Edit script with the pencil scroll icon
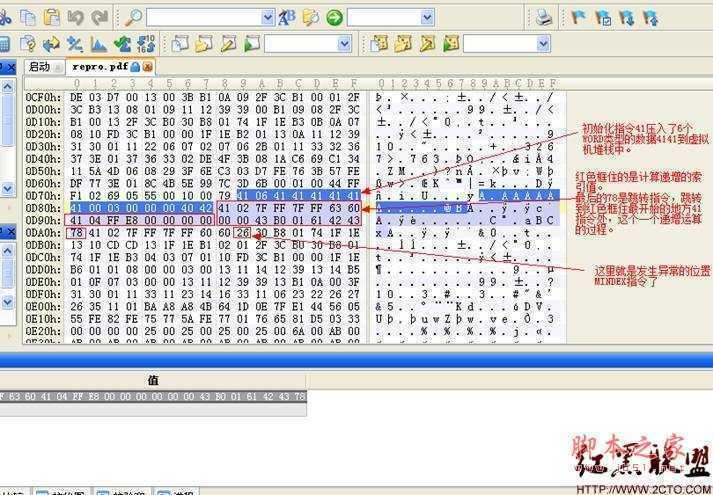Screen dimensions: 713x495 [228, 44]
